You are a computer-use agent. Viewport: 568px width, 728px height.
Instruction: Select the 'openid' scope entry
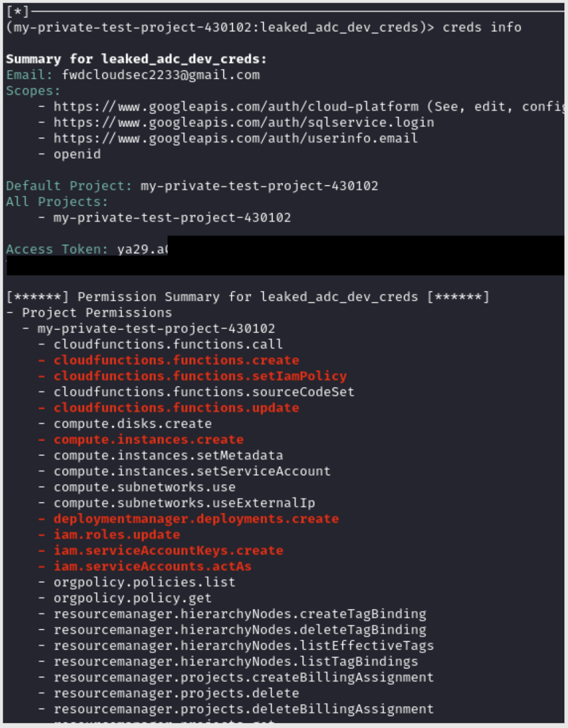coord(77,155)
